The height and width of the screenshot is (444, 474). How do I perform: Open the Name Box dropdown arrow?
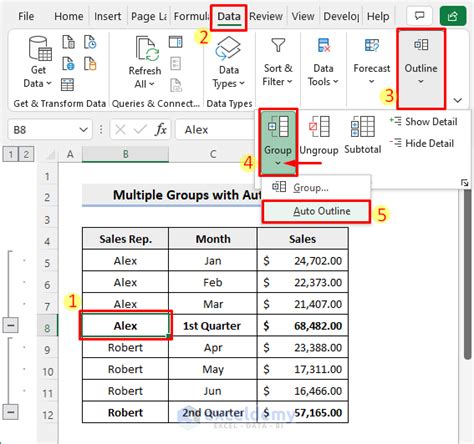point(84,129)
